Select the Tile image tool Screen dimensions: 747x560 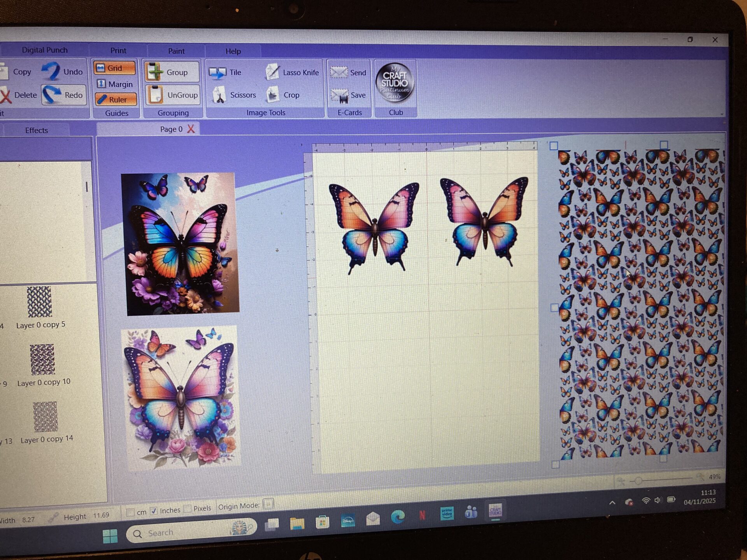tap(225, 72)
